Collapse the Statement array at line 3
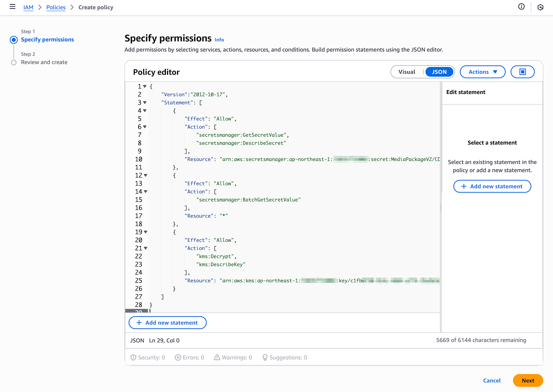 click(145, 103)
